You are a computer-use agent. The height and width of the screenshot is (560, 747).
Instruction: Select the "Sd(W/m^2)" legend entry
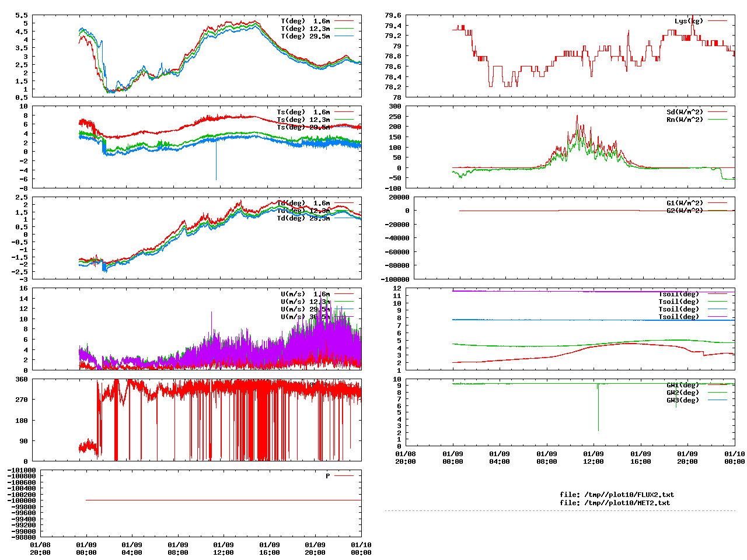click(x=685, y=112)
